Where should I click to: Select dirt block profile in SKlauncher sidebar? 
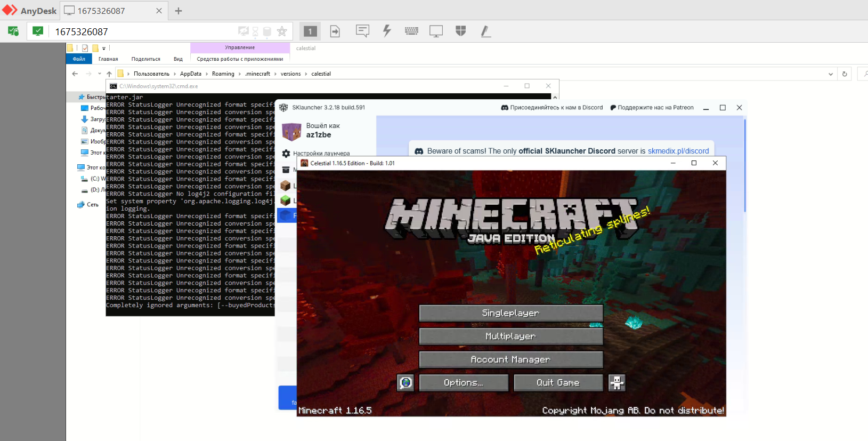click(x=286, y=186)
